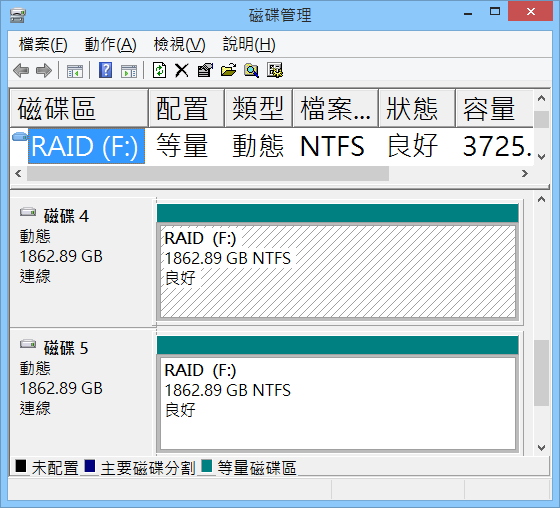The height and width of the screenshot is (508, 560).
Task: Sort by the 狀態 column header
Action: pyautogui.click(x=417, y=108)
